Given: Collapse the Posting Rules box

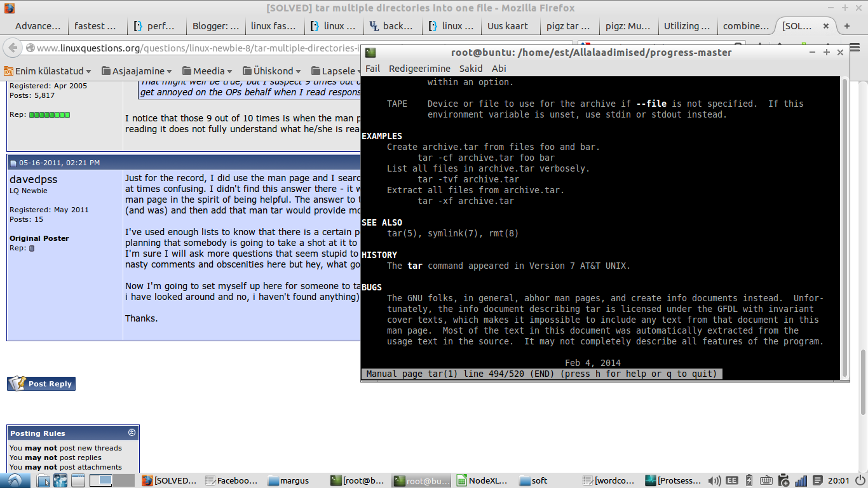Looking at the screenshot, I should tap(132, 433).
